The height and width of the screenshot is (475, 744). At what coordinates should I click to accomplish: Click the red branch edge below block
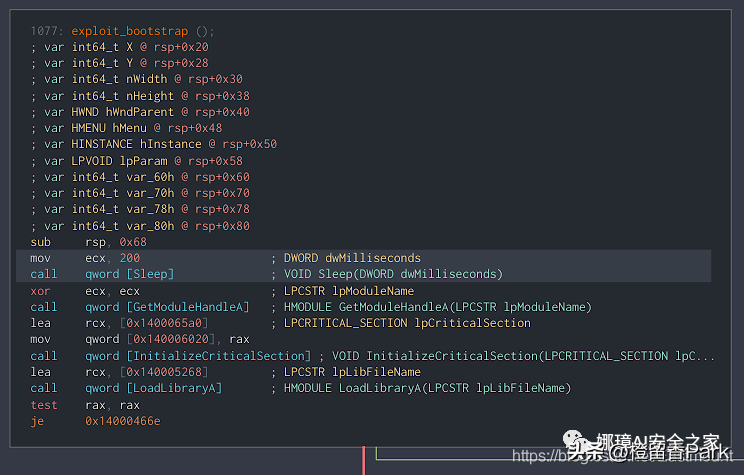363,460
